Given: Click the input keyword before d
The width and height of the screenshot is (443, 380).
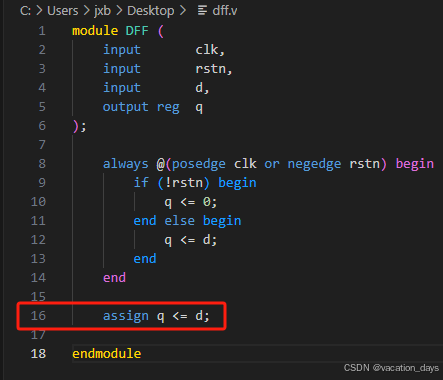Looking at the screenshot, I should tap(122, 88).
